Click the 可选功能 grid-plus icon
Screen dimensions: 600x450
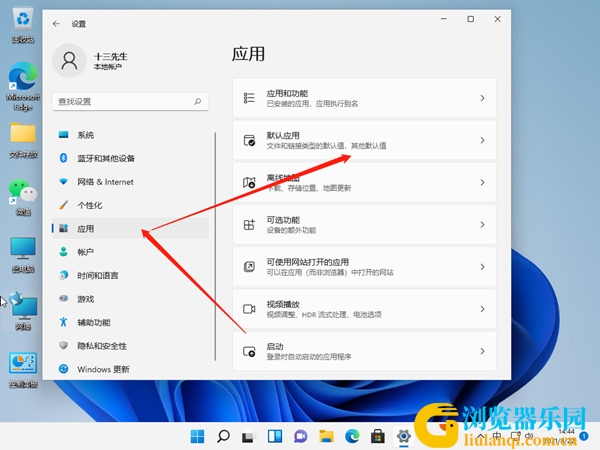click(249, 225)
